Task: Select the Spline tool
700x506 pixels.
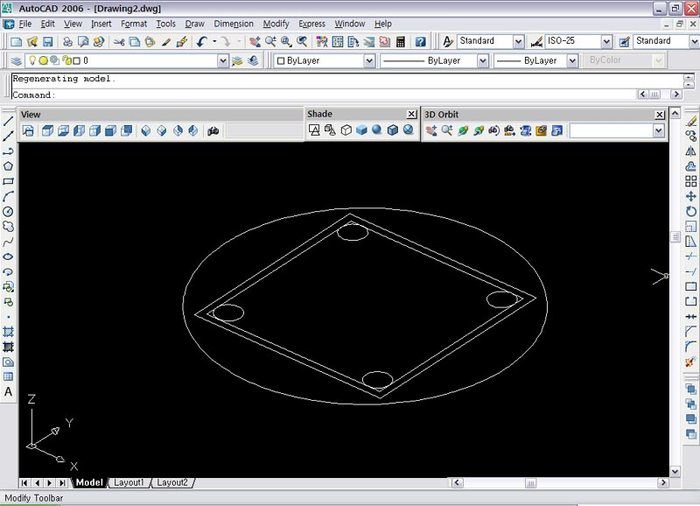Action: (x=8, y=242)
